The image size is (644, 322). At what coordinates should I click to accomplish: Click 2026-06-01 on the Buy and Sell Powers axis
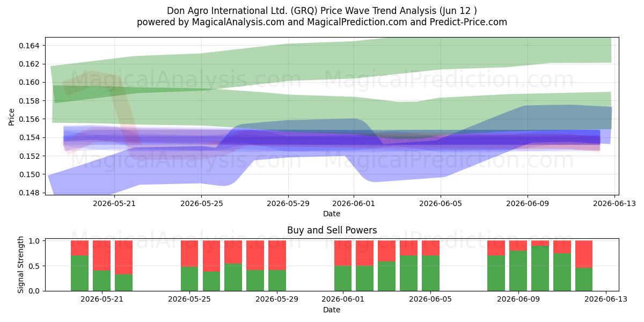pyautogui.click(x=343, y=299)
